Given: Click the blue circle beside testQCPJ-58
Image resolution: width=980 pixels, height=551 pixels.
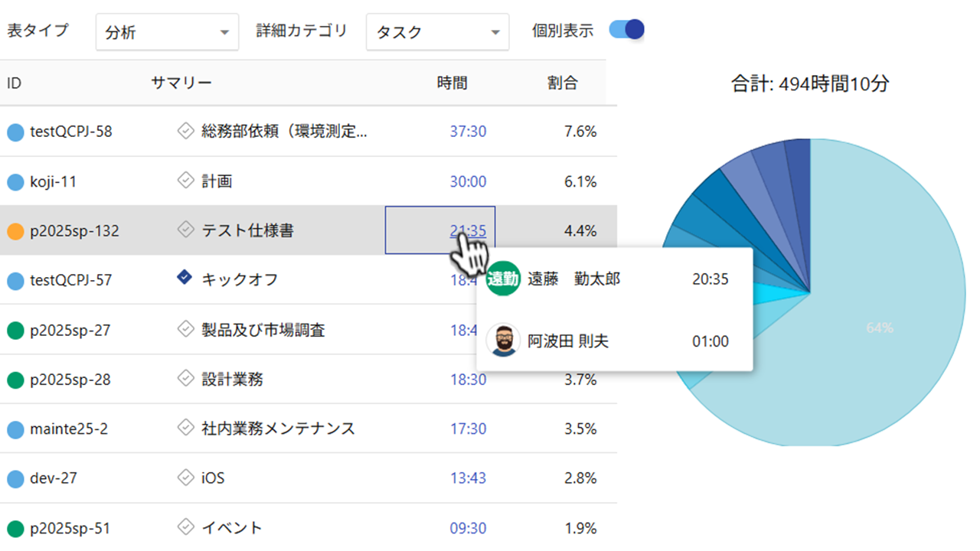Looking at the screenshot, I should [15, 132].
